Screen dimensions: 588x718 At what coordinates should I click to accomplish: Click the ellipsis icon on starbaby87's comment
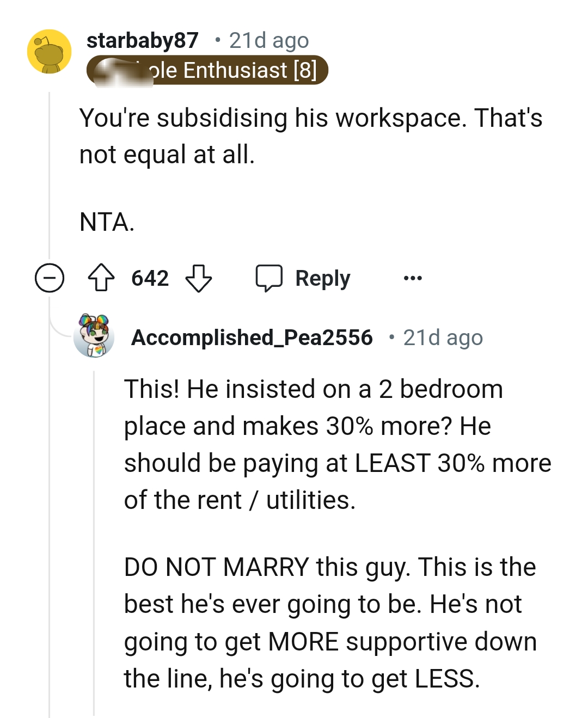(x=414, y=278)
